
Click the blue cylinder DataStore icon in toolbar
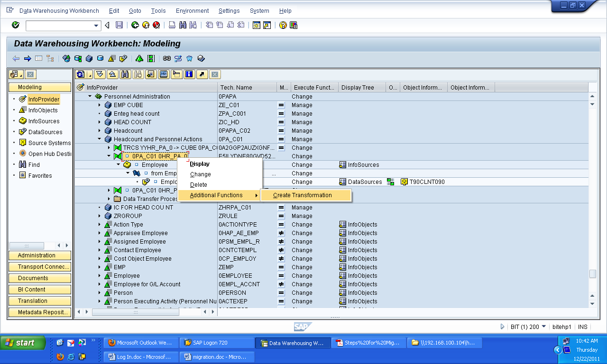(100, 59)
